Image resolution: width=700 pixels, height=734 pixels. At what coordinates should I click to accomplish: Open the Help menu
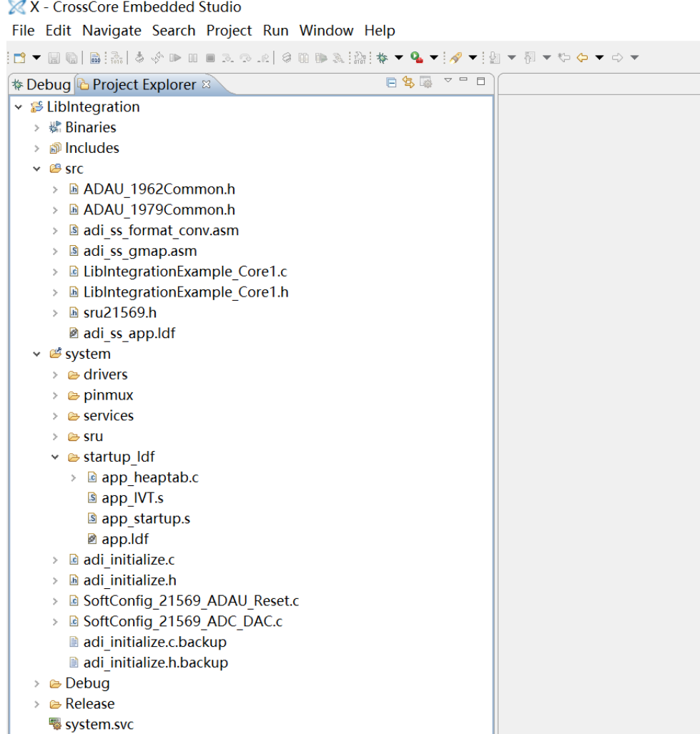click(380, 31)
